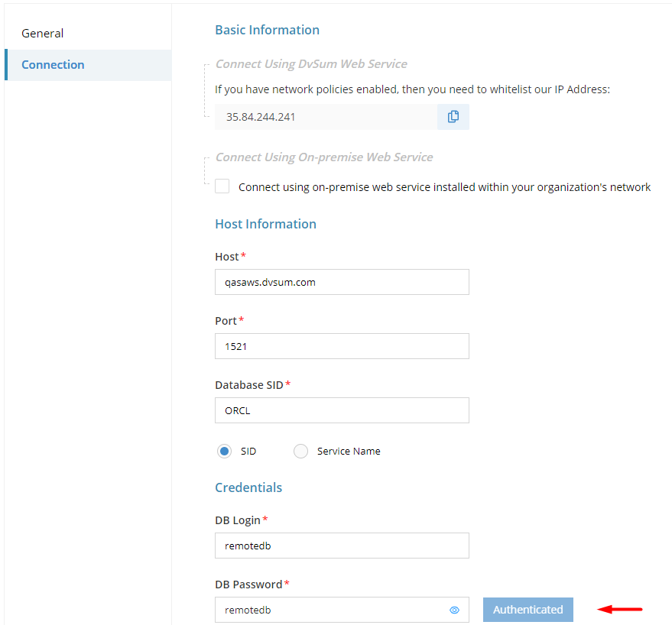
Task: Click the 35.84.244.241 IP address box
Action: 326,117
